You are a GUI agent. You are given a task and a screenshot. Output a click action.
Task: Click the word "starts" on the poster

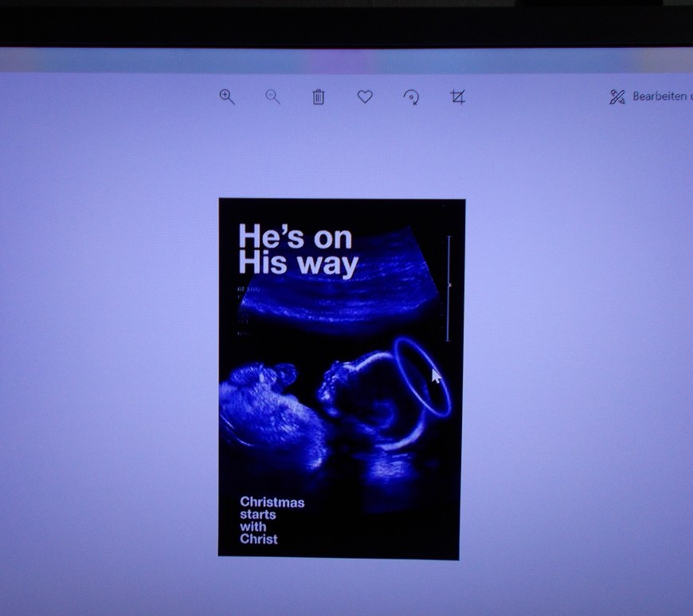258,514
